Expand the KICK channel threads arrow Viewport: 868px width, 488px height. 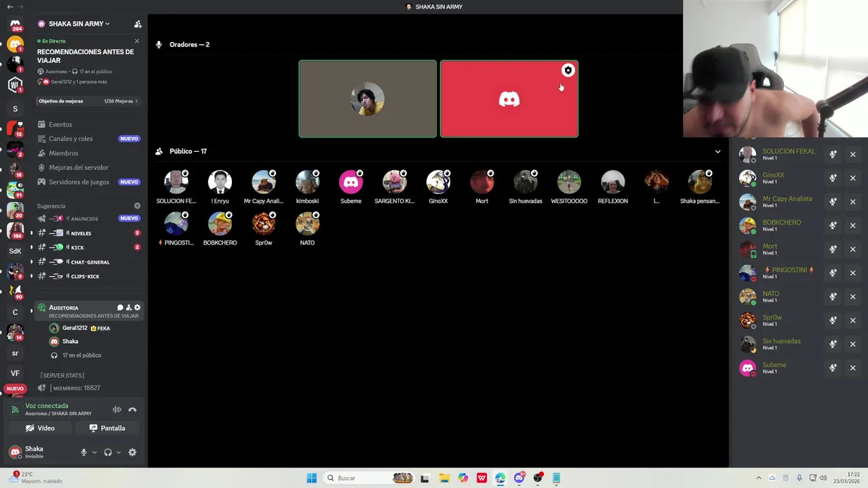[31, 247]
